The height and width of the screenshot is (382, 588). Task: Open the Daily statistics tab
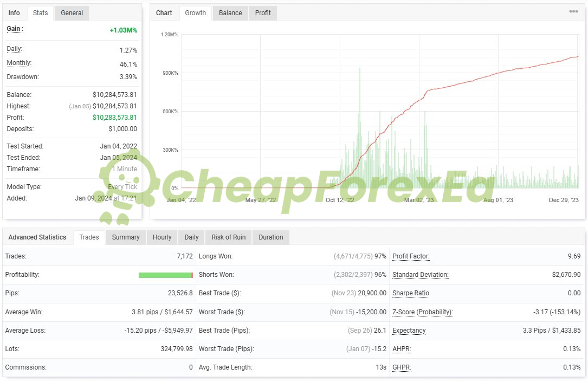pyautogui.click(x=191, y=237)
